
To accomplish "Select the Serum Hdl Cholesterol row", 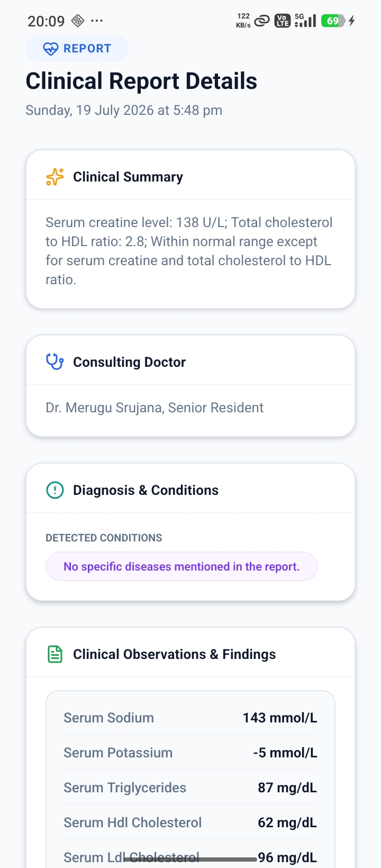I will (x=190, y=822).
